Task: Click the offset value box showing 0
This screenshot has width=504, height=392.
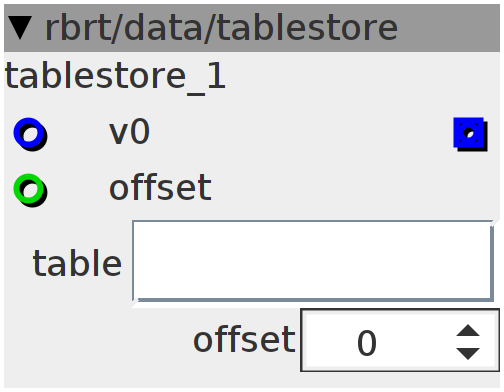Action: coord(400,340)
